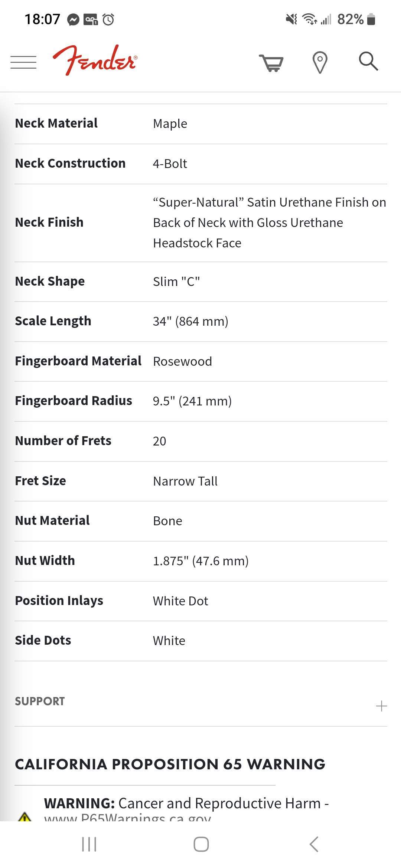The width and height of the screenshot is (401, 868).
Task: Tap the SUPPORT section heading
Action: [40, 701]
